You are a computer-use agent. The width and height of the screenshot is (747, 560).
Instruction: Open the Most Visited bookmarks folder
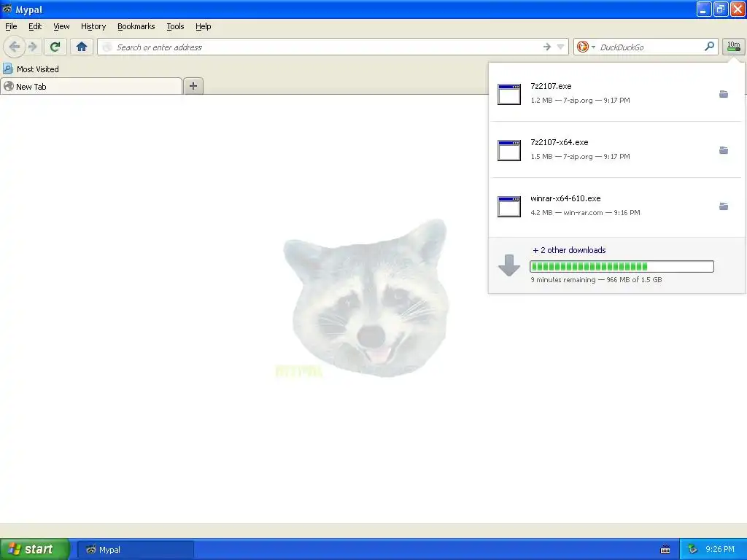(31, 69)
